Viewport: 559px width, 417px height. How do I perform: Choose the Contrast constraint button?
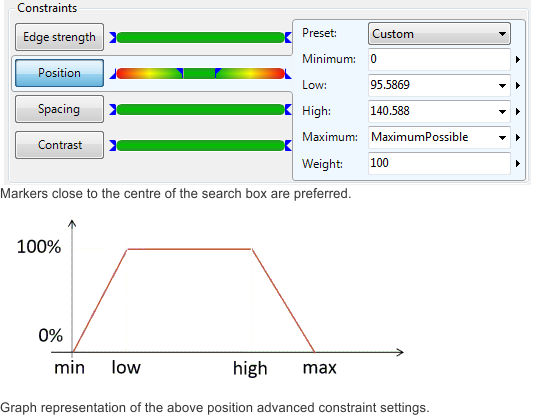pos(60,145)
